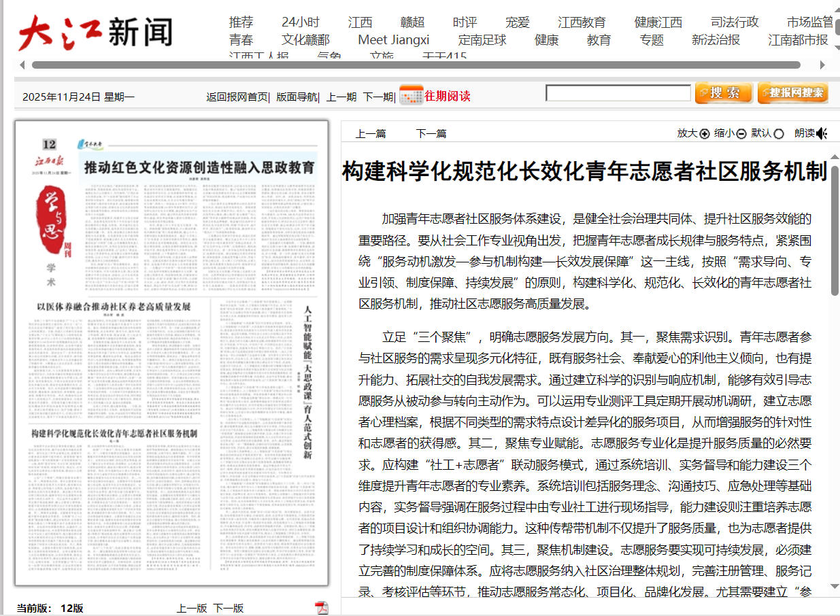Click the left arrow of navigation scrollbar

pyautogui.click(x=22, y=65)
